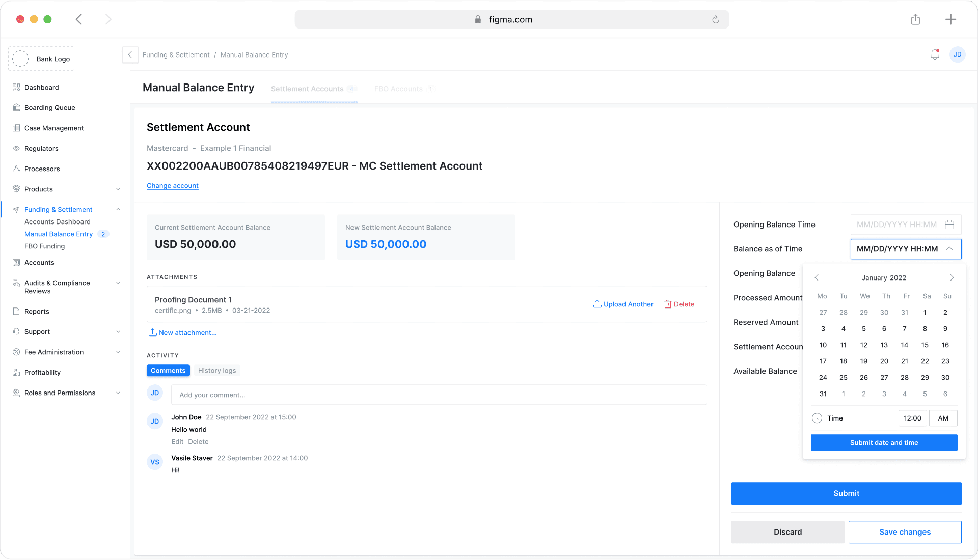Collapse sidebar with back chevron button

(130, 54)
